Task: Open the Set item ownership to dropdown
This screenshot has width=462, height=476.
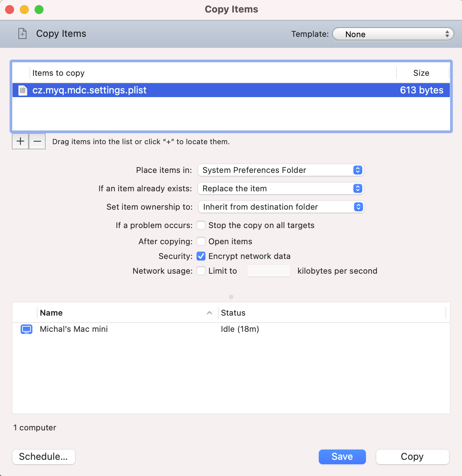Action: [281, 207]
